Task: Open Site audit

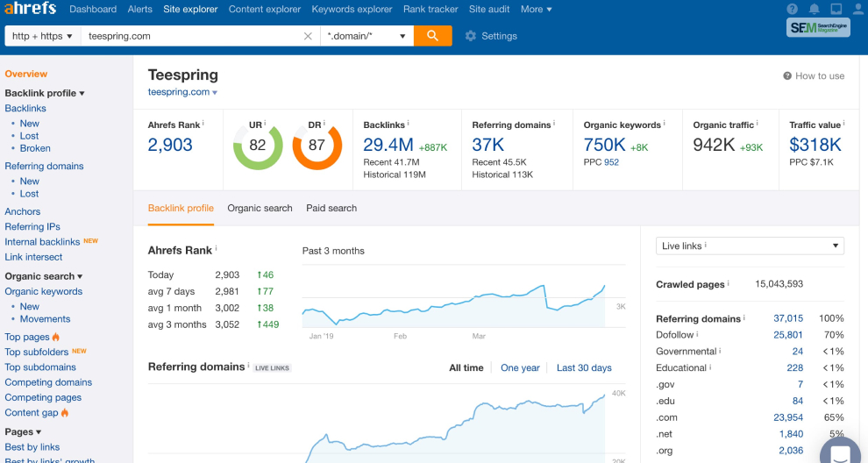Action: tap(489, 10)
